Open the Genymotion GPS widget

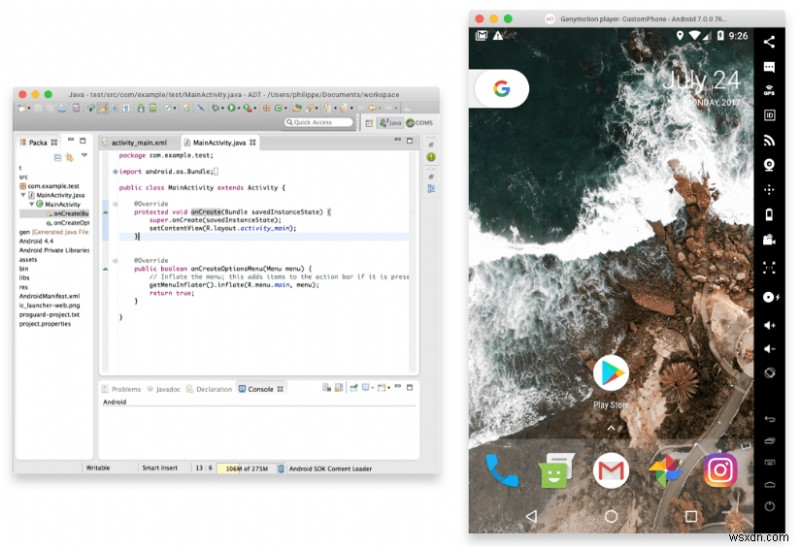tap(769, 91)
